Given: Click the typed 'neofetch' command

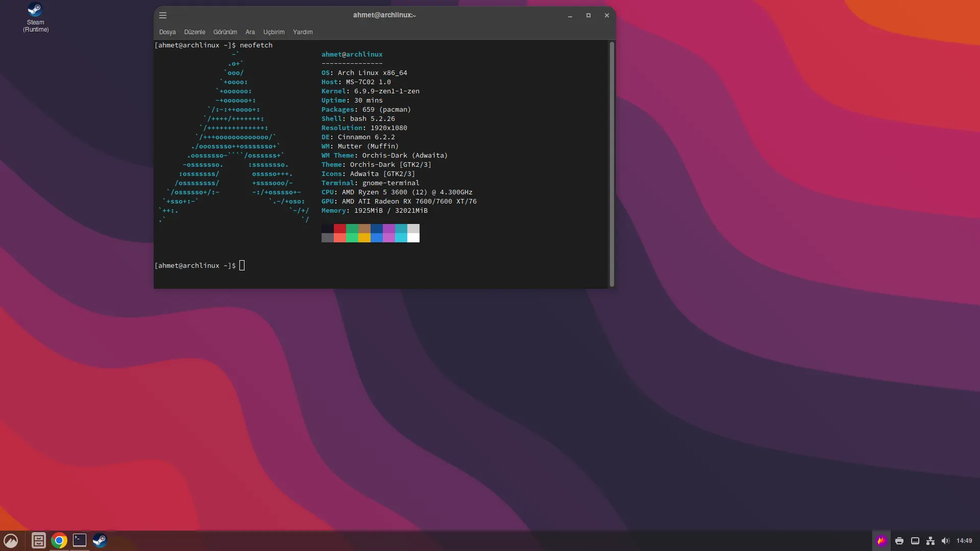Looking at the screenshot, I should [x=256, y=45].
